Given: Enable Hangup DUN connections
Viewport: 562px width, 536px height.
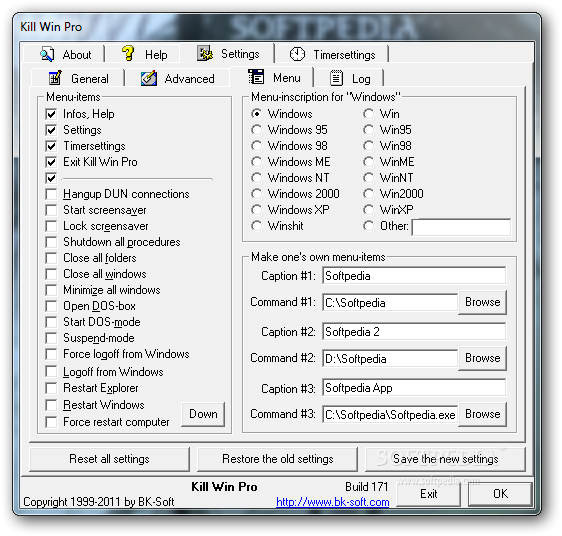Looking at the screenshot, I should click(51, 194).
